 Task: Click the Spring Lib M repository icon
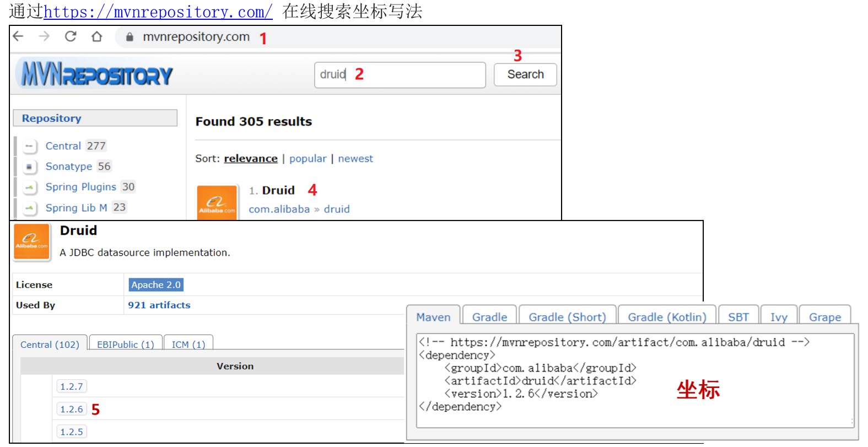click(x=29, y=208)
